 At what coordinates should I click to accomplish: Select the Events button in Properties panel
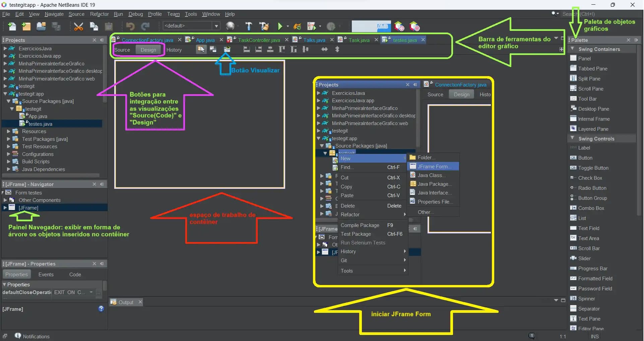pyautogui.click(x=46, y=274)
